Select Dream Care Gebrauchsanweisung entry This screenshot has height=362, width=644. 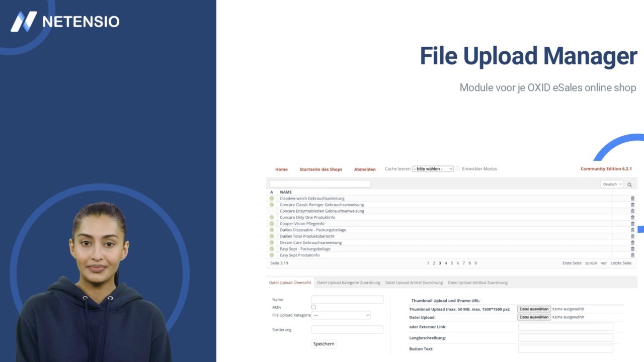[310, 242]
